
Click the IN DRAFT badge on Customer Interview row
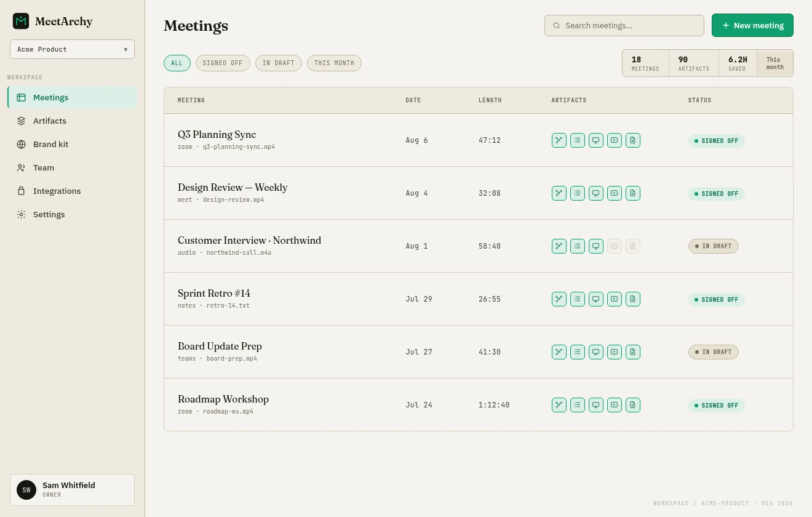point(713,246)
